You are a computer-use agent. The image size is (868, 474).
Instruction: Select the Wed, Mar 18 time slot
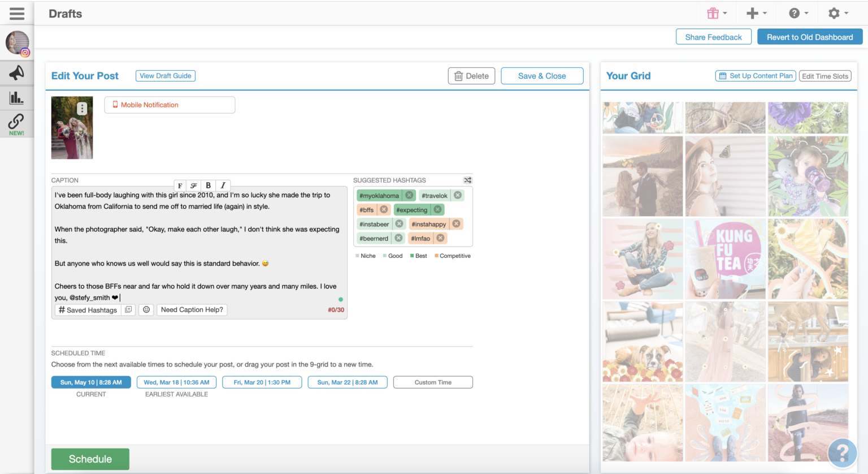point(176,382)
